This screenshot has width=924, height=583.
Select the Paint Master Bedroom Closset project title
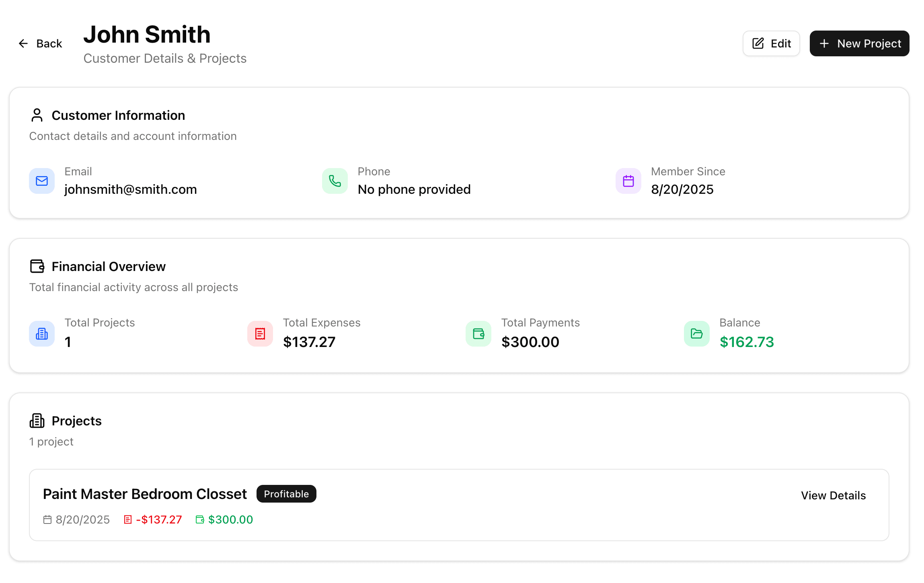(145, 494)
